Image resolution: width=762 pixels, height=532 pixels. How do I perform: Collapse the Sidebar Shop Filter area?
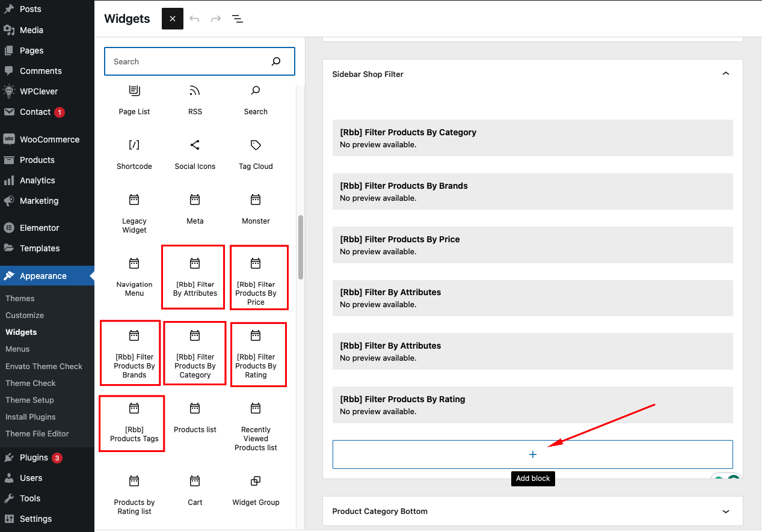[x=725, y=74]
